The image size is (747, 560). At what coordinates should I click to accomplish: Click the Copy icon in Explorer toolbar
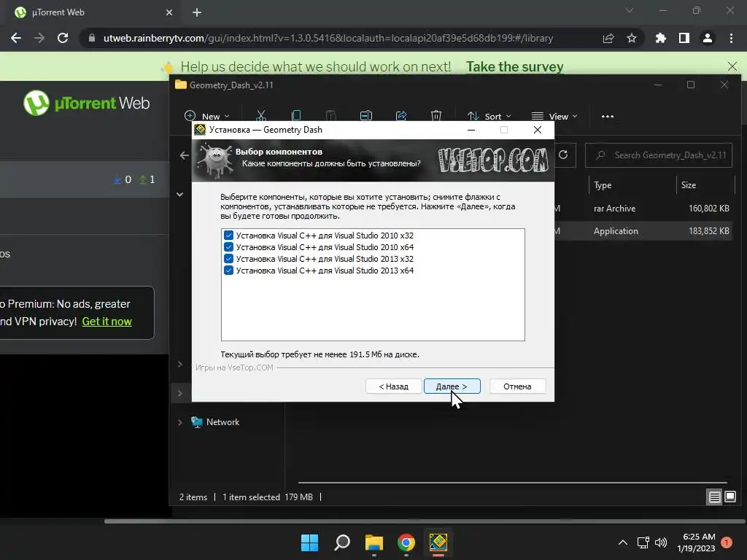pyautogui.click(x=296, y=116)
